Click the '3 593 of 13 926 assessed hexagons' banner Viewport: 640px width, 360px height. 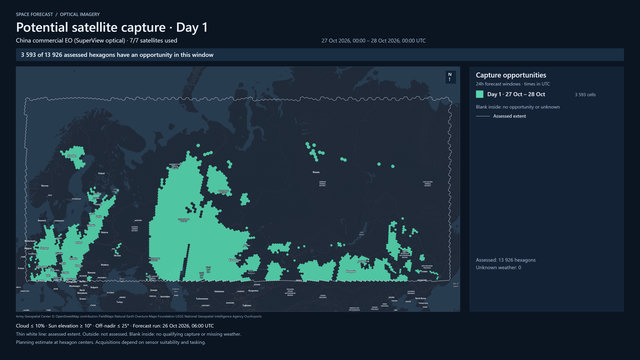320,55
